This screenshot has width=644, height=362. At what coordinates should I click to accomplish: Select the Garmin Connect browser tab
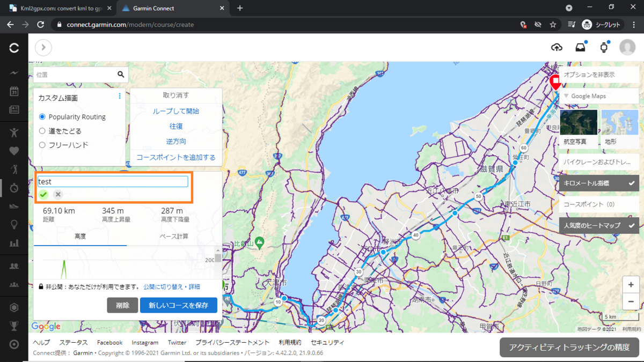point(172,8)
